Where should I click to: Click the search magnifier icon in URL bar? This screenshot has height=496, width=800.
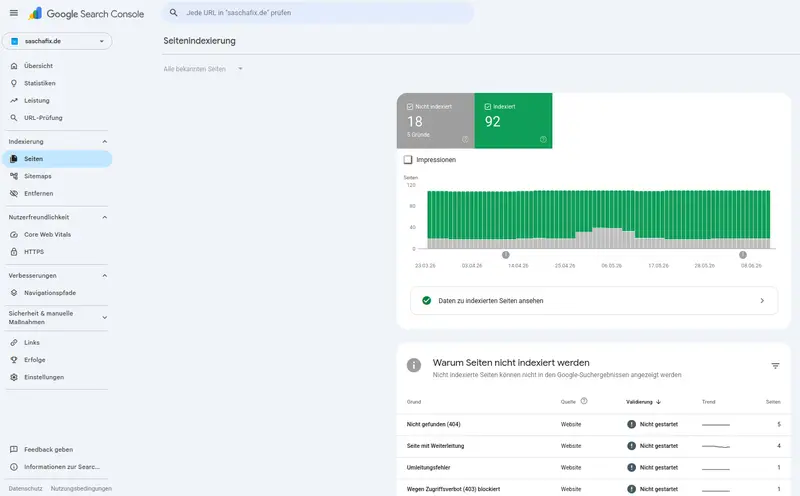tap(173, 13)
